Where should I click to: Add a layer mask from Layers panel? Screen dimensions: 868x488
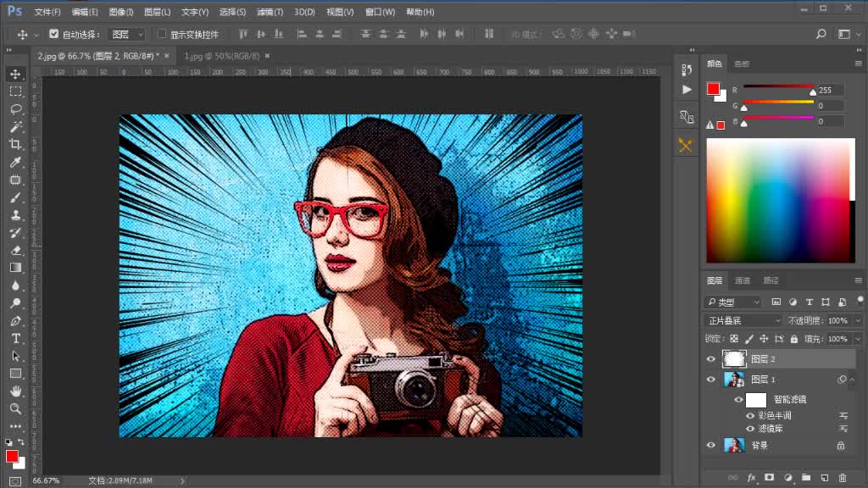770,478
